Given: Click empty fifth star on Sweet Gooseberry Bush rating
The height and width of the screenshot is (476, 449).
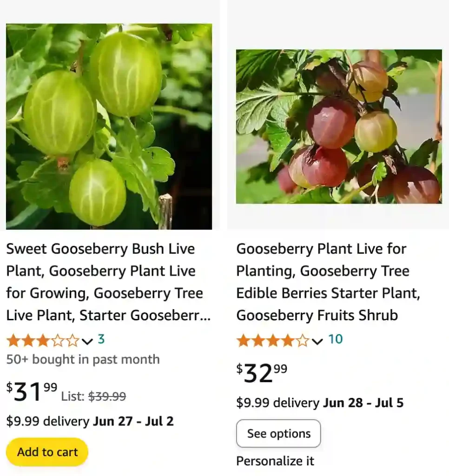Looking at the screenshot, I should click(x=73, y=341).
